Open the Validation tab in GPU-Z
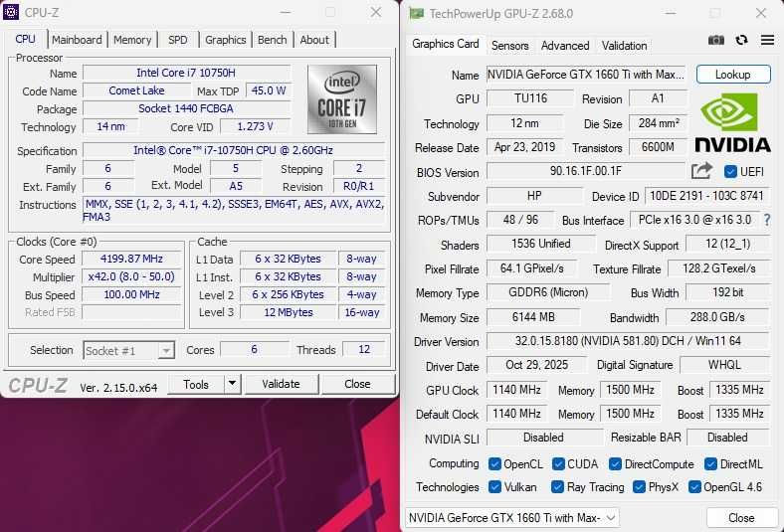784x532 pixels. coord(624,46)
